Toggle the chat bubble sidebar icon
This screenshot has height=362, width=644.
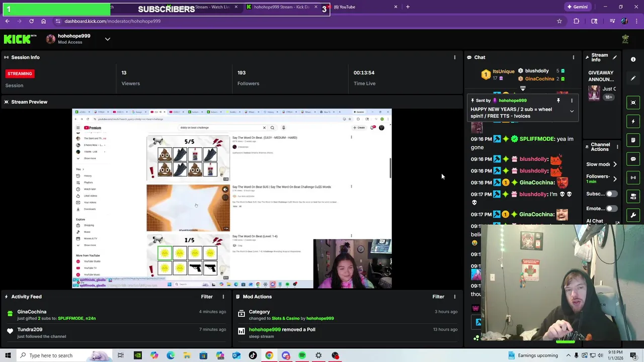(x=633, y=159)
